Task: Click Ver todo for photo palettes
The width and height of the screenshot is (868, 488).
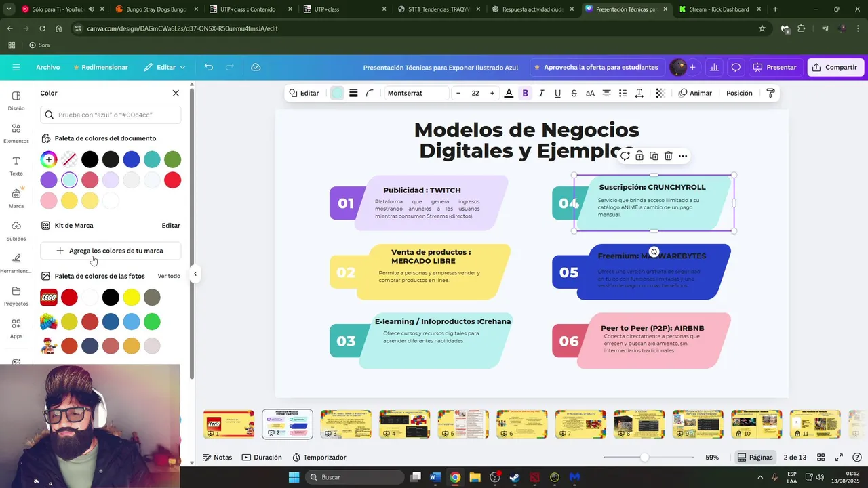Action: click(x=169, y=276)
